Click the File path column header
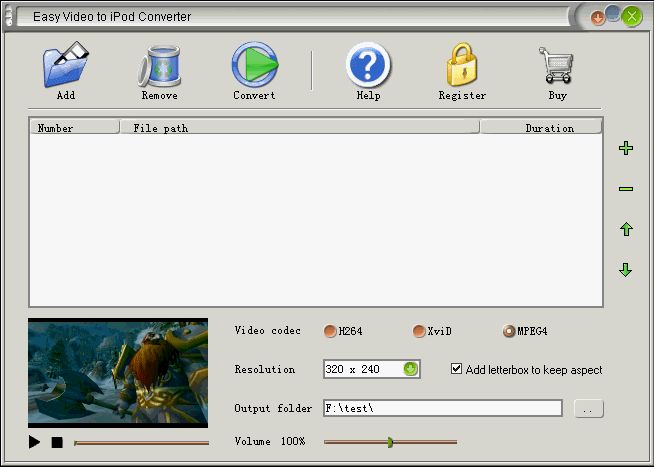This screenshot has width=654, height=467. pos(299,128)
